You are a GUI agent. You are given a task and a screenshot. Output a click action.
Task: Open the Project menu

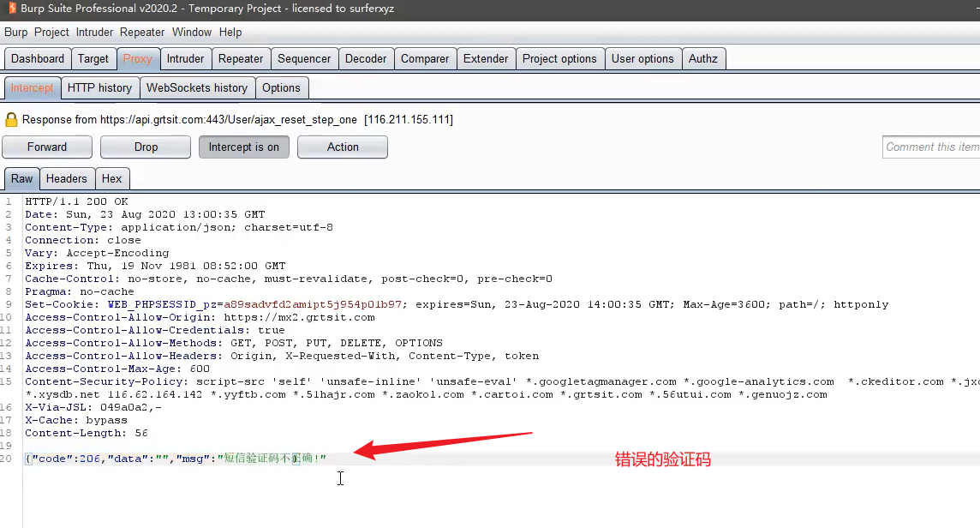(51, 32)
